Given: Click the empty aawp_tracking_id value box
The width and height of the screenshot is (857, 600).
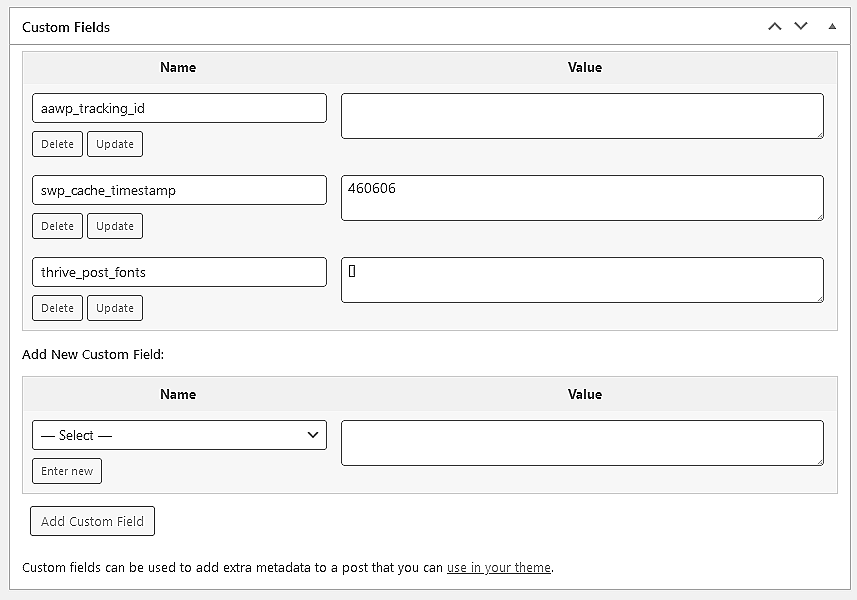Looking at the screenshot, I should (x=583, y=115).
